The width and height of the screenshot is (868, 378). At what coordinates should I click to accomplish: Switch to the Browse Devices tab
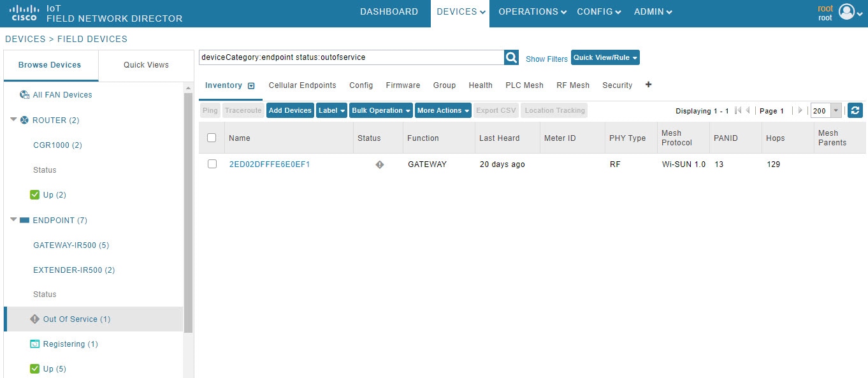pyautogui.click(x=50, y=65)
